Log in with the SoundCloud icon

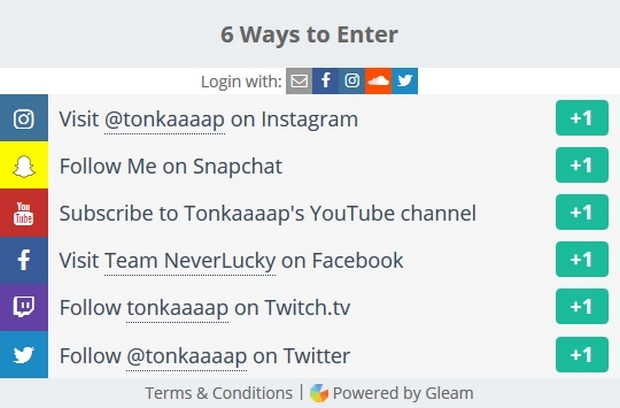coord(378,81)
